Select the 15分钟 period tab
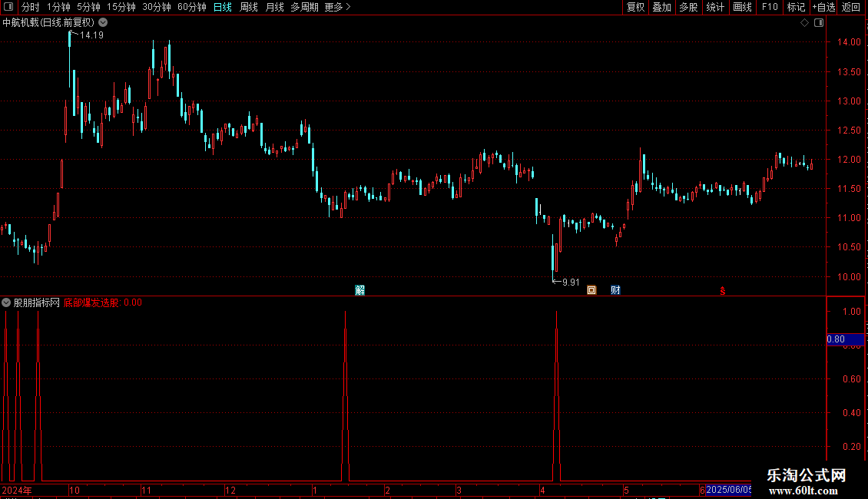 tap(121, 7)
